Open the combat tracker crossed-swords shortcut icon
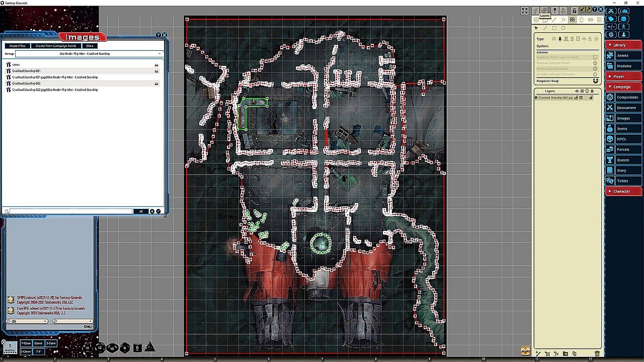The height and width of the screenshot is (362, 644). tap(611, 11)
